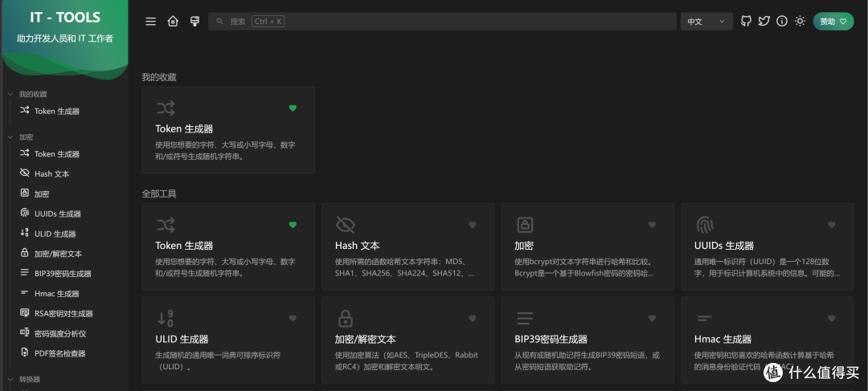Click the 我的收藏 heading above cards
The image size is (868, 391).
(x=159, y=77)
